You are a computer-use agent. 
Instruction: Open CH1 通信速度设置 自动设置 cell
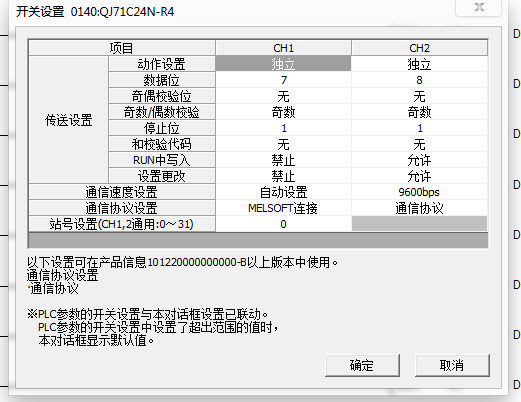283,192
